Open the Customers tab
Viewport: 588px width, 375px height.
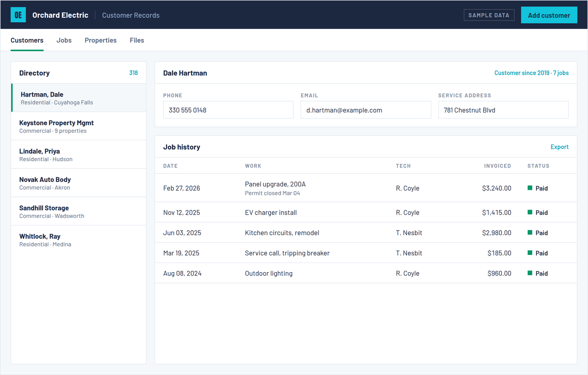pos(27,40)
